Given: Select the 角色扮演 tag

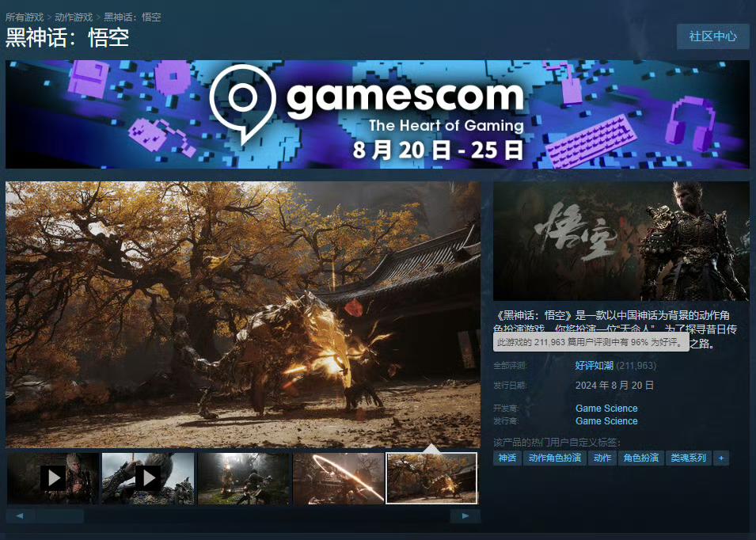Looking at the screenshot, I should coord(640,458).
